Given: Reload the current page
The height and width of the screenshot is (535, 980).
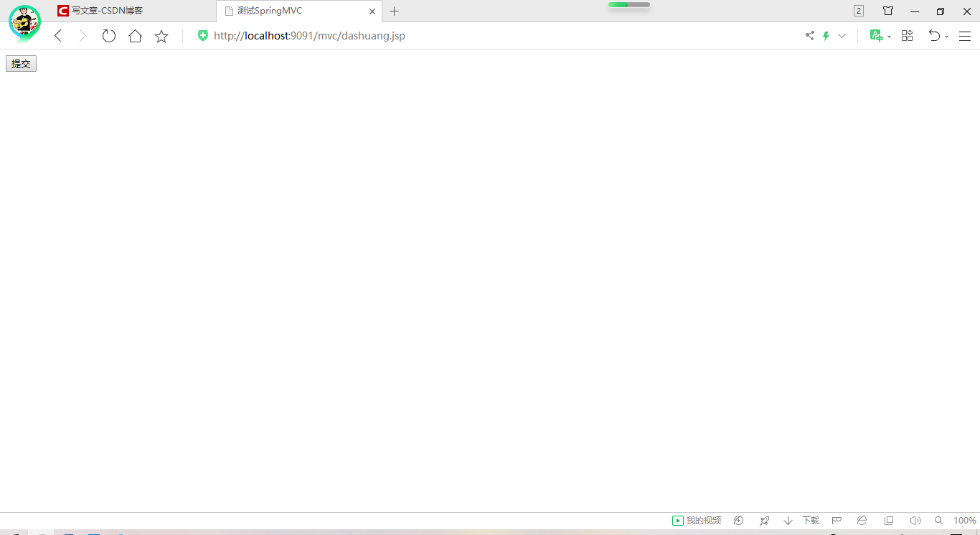Looking at the screenshot, I should 109,36.
